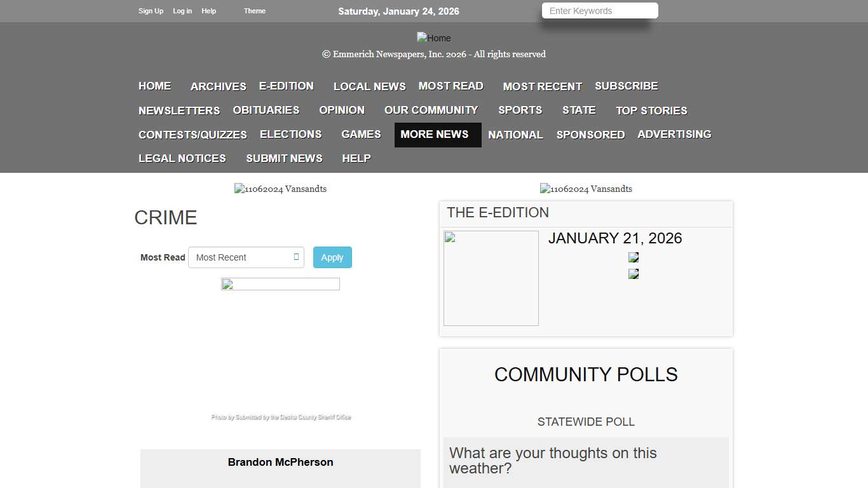Click the right Vansandts banner ad
The width and height of the screenshot is (868, 488).
[586, 189]
